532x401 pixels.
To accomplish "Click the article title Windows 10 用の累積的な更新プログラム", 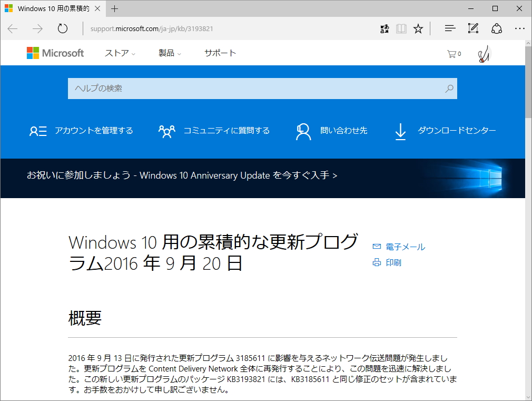I will tap(213, 252).
